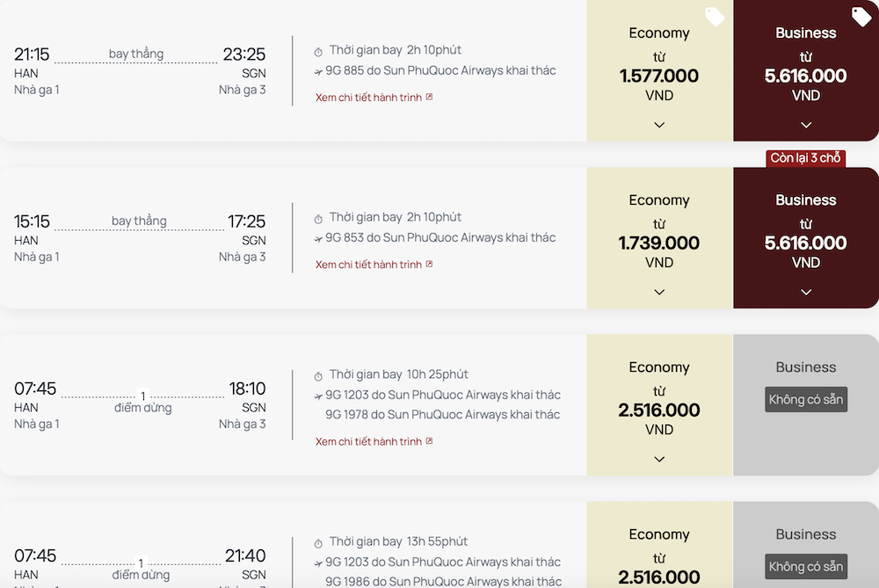Expand Business fare chevron for 21:15 flight

point(806,125)
